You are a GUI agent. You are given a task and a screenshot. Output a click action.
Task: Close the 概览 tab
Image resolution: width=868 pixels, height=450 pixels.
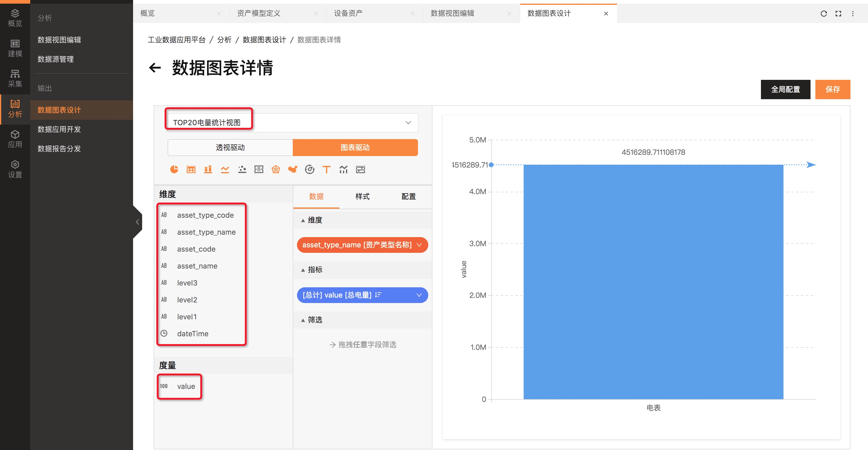(219, 14)
